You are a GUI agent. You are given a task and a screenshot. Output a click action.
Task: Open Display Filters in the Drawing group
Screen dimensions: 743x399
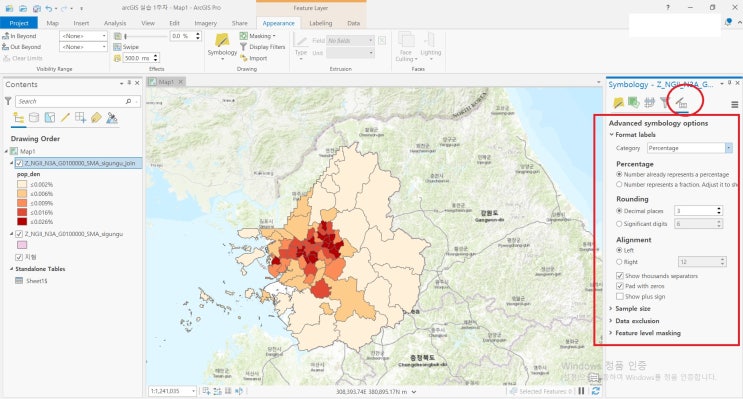[x=263, y=47]
